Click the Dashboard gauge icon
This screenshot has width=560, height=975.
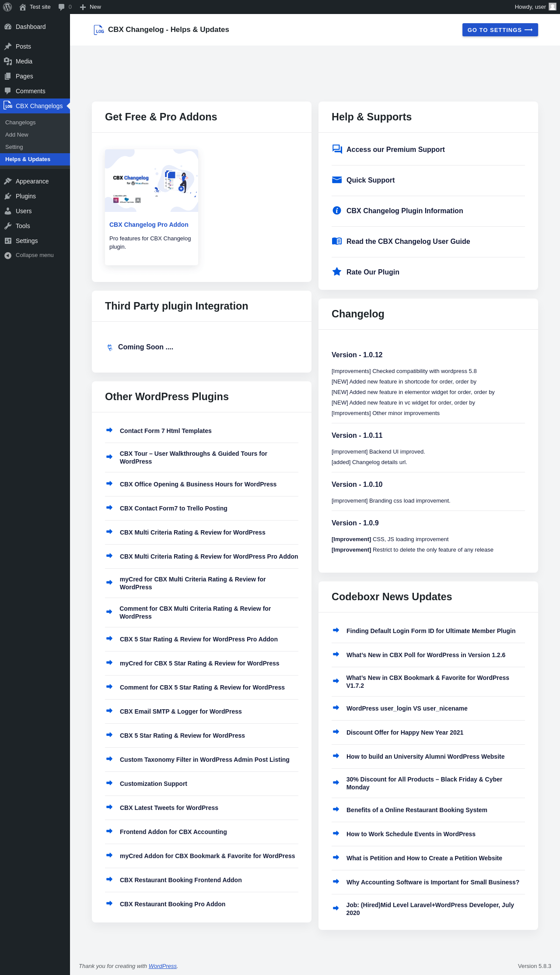tap(8, 27)
